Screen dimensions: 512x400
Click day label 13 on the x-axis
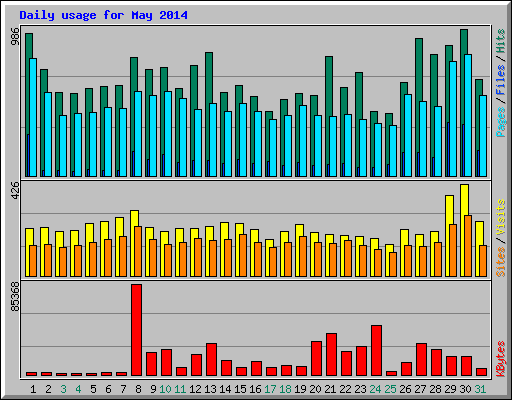click(210, 389)
